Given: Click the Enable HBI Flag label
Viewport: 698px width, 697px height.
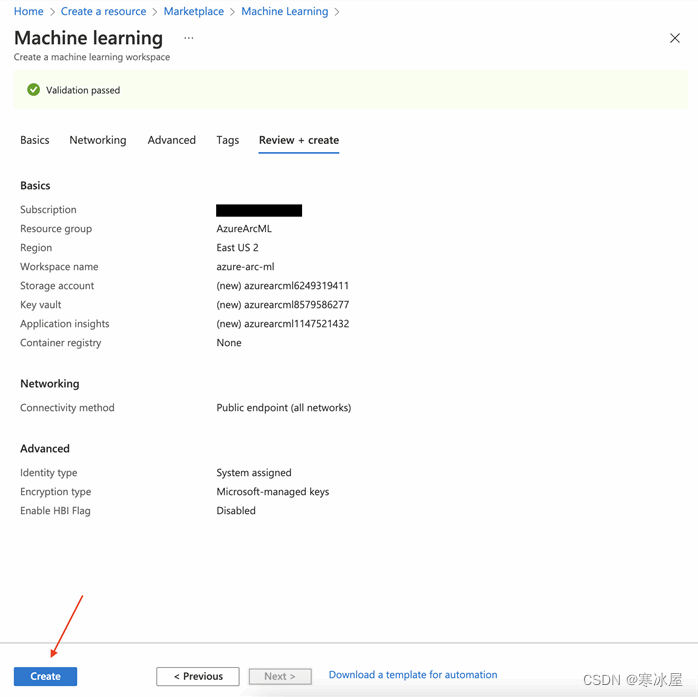Looking at the screenshot, I should 55,511.
